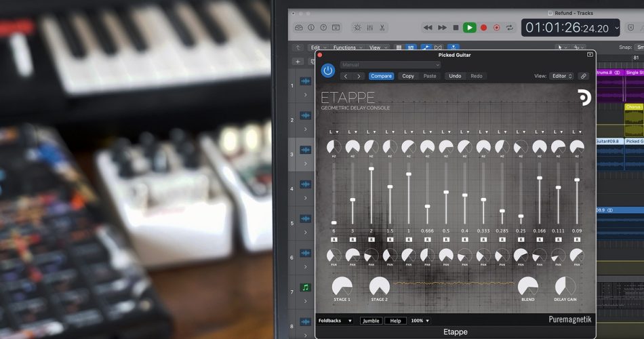The image size is (644, 339).
Task: Click the Jumble button
Action: [371, 321]
